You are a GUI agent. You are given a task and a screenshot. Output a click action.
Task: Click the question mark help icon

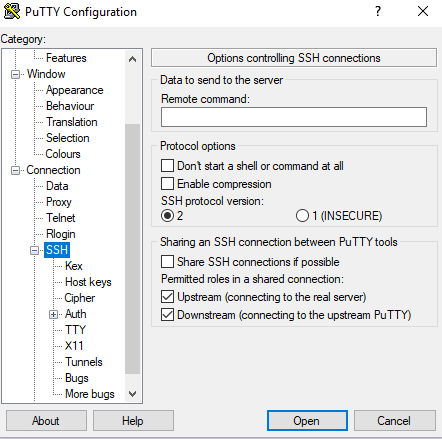378,11
